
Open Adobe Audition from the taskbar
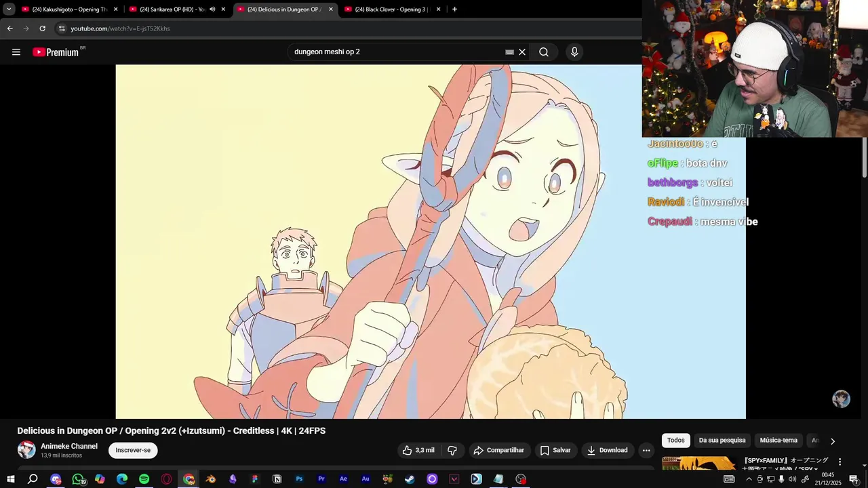tap(366, 479)
